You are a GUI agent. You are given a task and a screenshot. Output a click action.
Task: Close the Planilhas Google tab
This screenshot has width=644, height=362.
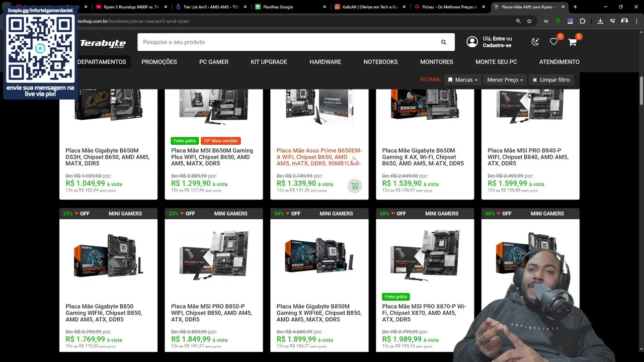coord(325,7)
